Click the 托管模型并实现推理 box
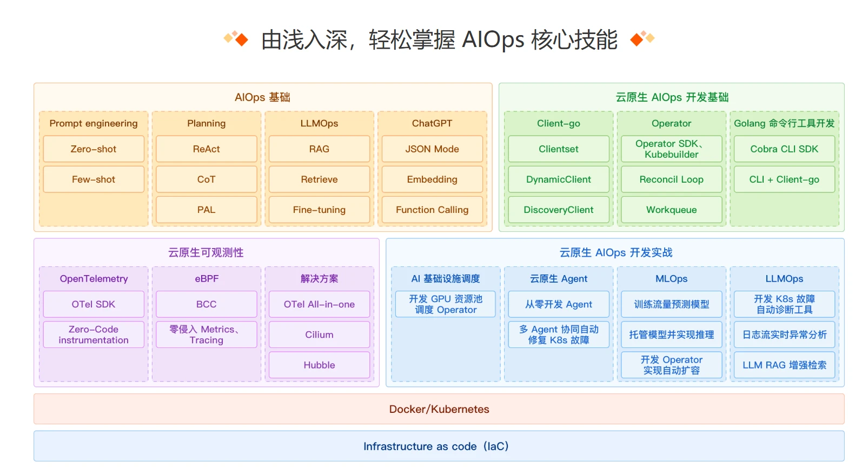 [672, 334]
